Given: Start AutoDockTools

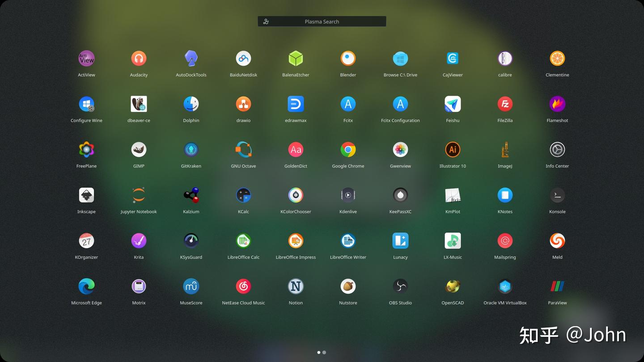Looking at the screenshot, I should [191, 59].
